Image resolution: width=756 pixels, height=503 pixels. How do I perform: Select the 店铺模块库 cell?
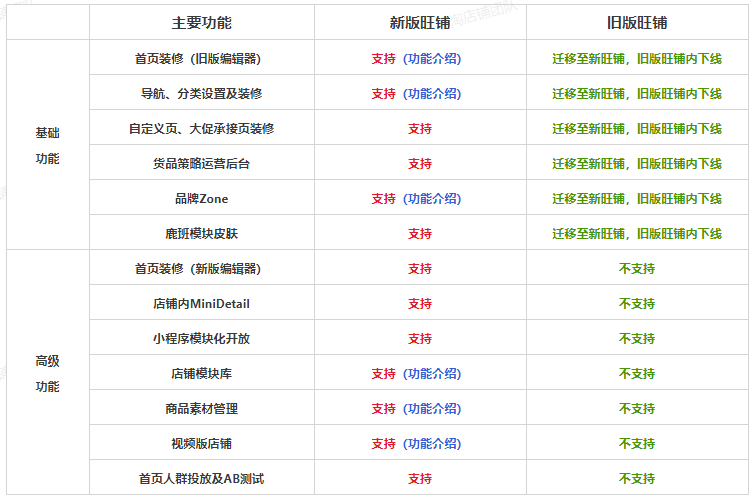[202, 372]
